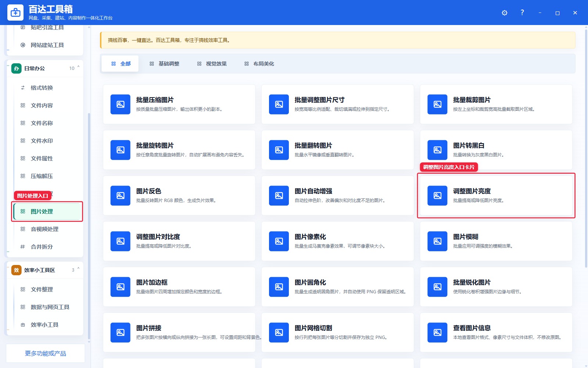This screenshot has width=588, height=368.
Task: Click the 图片自动增强 card icon
Action: pos(279,196)
